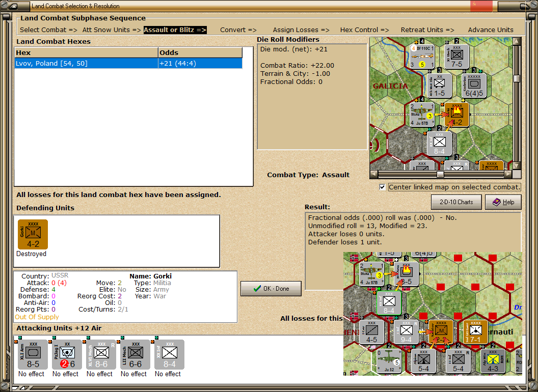The width and height of the screenshot is (538, 392).
Task: Click the Hex column header
Action: [86, 53]
